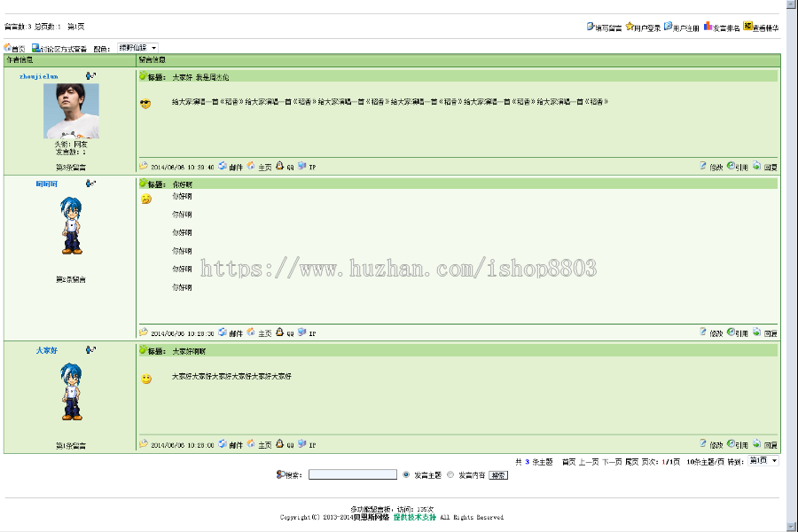This screenshot has width=798, height=532.
Task: Click the title text 大家好 我是周杰伦
Action: pyautogui.click(x=200, y=77)
